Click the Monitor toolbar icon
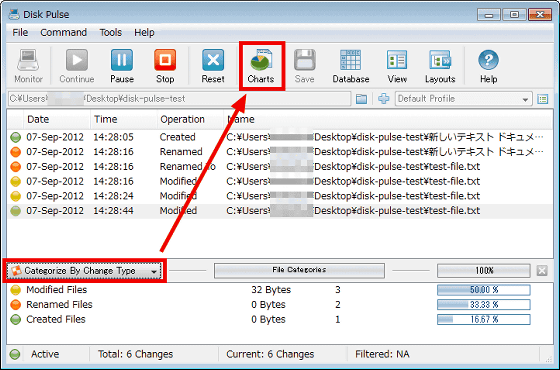Viewport: 560px width, 370px height. point(28,60)
